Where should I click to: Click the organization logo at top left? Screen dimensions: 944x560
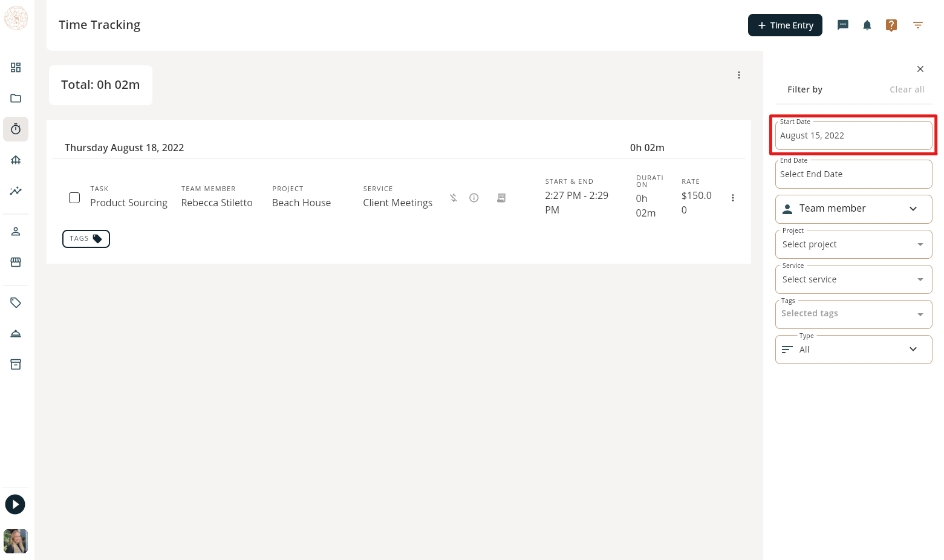pos(16,18)
